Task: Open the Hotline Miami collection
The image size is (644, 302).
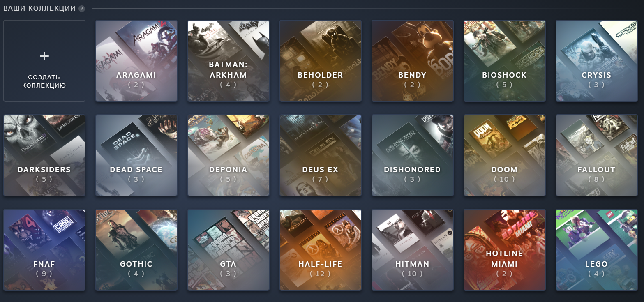Action: click(x=505, y=250)
